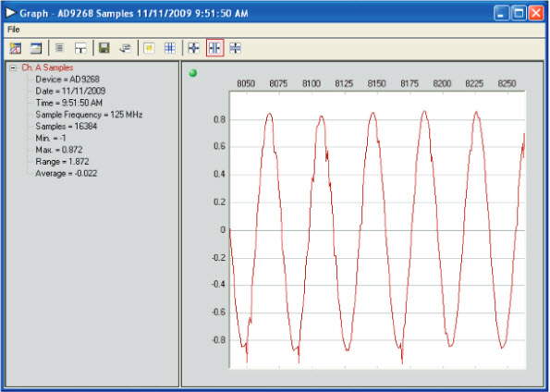Click the window-style second toolbar icon
The image size is (550, 392).
[36, 48]
